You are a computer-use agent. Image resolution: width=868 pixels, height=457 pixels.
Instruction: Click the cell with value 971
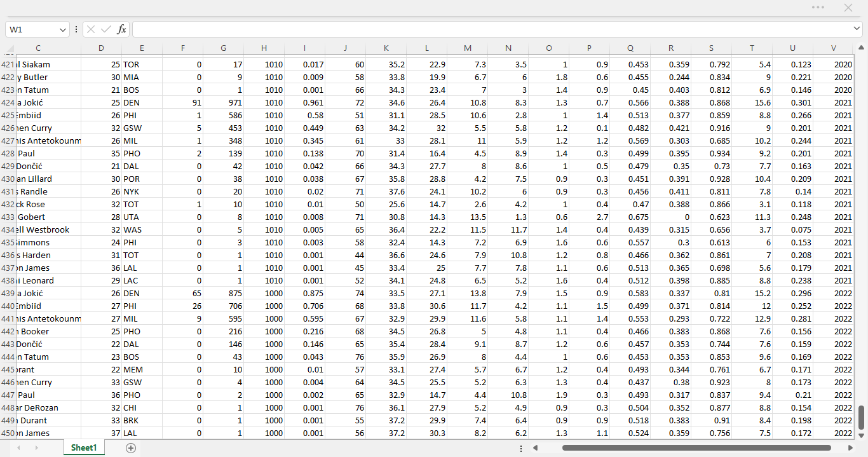[223, 102]
